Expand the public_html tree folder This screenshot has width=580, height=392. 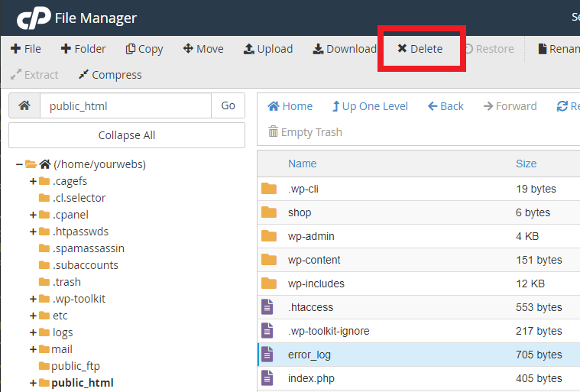coord(33,383)
